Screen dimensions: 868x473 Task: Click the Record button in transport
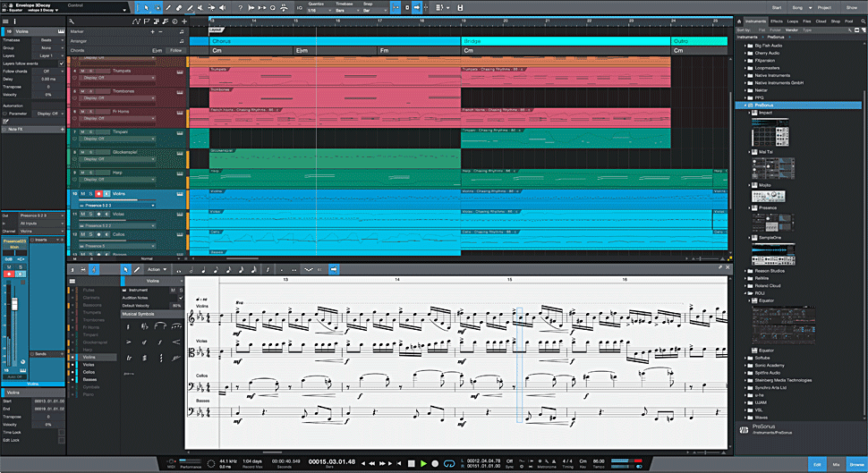tap(435, 463)
